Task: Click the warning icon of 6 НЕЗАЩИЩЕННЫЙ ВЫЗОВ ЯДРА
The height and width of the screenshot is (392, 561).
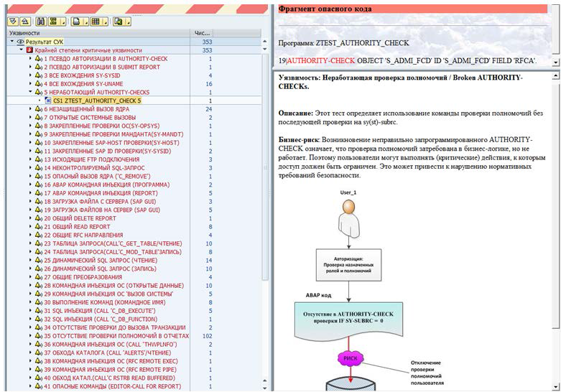Action: click(x=39, y=108)
